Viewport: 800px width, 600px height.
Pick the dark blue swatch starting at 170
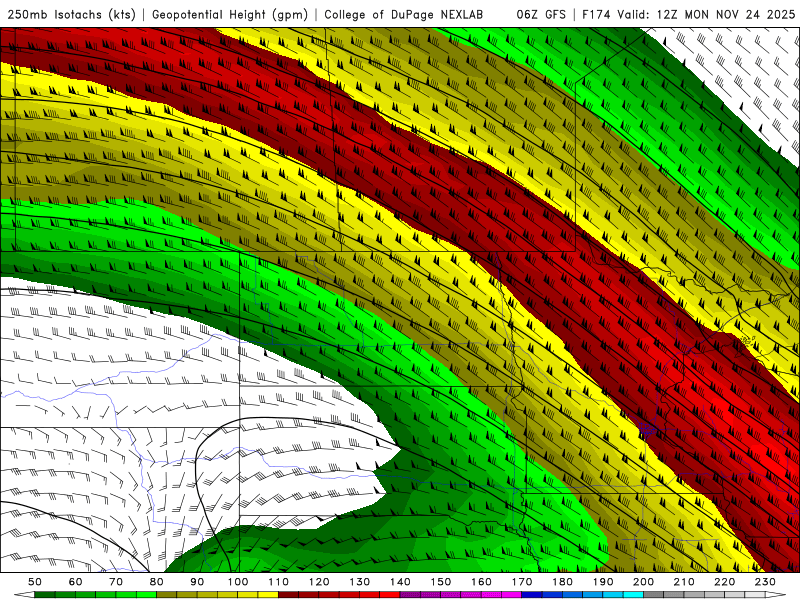click(x=532, y=595)
